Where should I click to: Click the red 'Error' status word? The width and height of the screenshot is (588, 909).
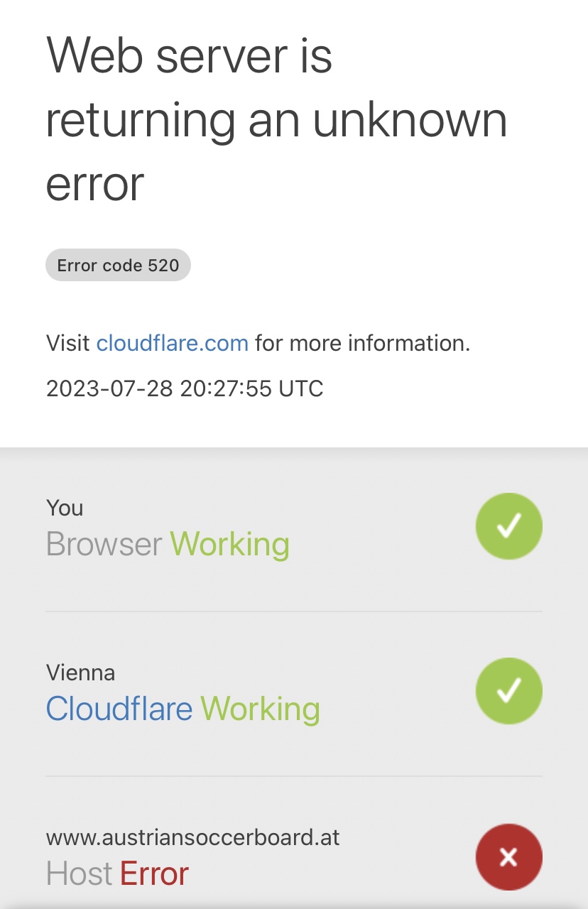[154, 873]
